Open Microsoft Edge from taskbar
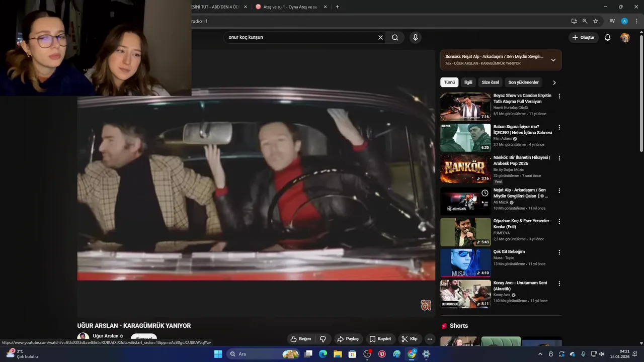This screenshot has height=362, width=644. (323, 354)
